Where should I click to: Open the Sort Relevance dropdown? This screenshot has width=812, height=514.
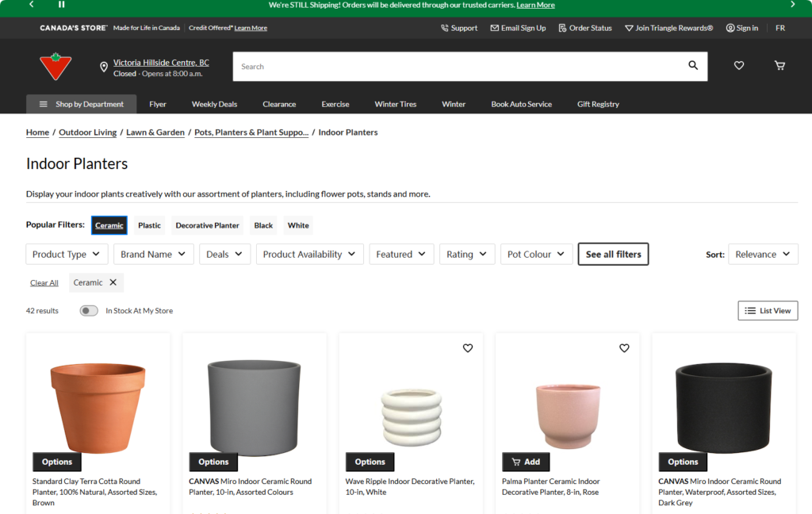(x=762, y=255)
